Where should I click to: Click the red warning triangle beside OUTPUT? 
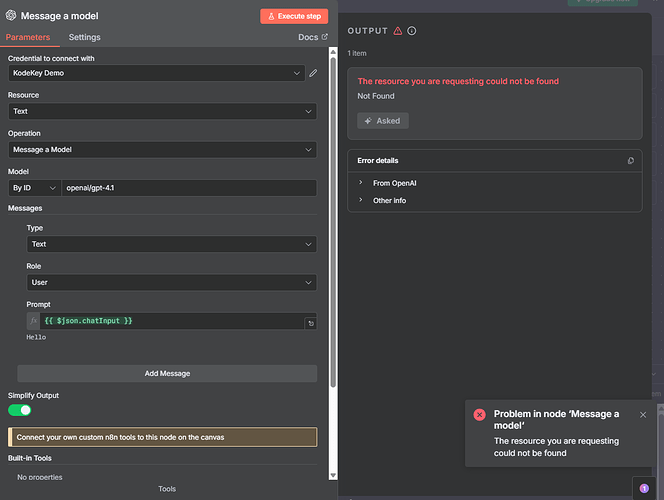click(x=398, y=31)
